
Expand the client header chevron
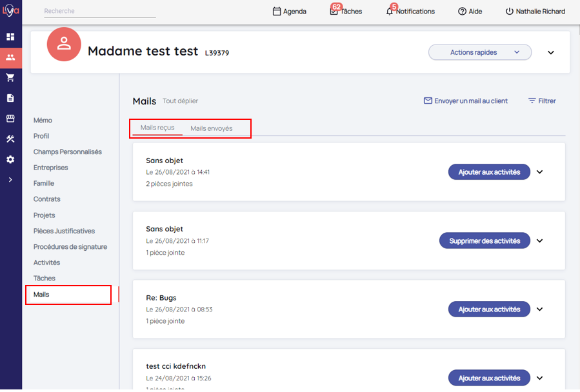coord(551,53)
